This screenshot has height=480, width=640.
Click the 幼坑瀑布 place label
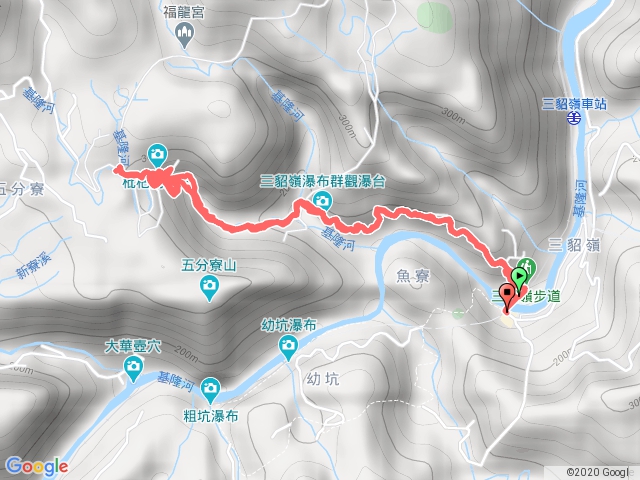[x=289, y=326]
